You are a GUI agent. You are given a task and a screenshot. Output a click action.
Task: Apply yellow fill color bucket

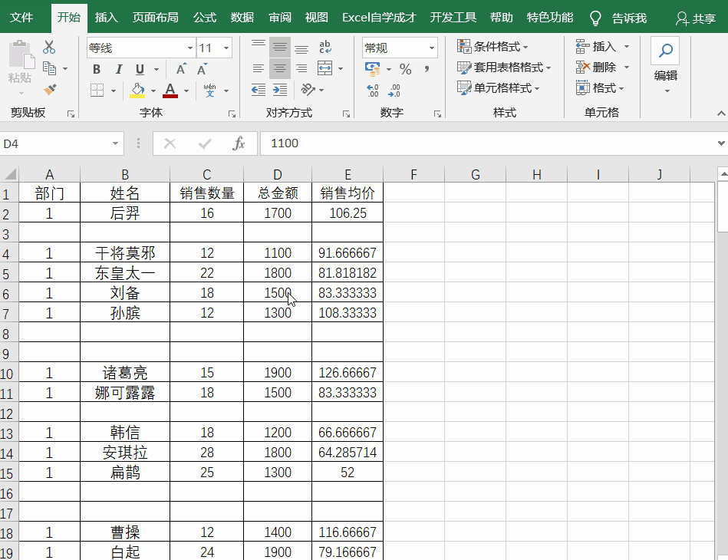click(137, 90)
